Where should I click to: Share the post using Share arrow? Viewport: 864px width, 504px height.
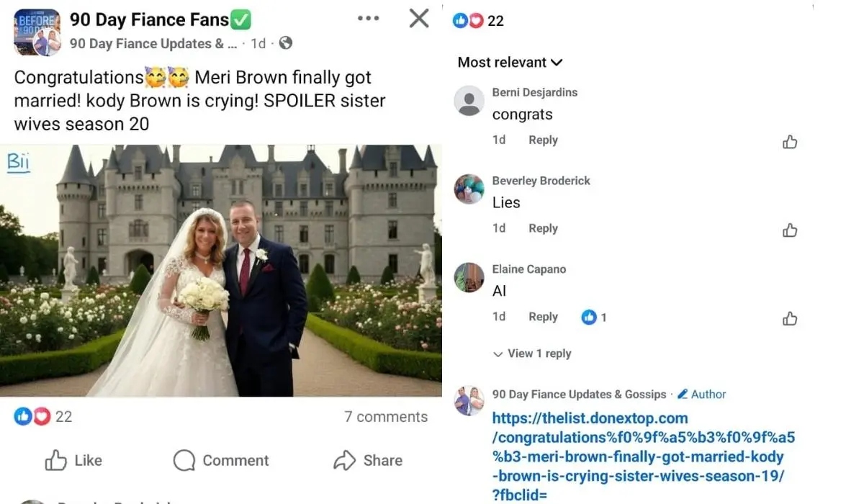[368, 460]
